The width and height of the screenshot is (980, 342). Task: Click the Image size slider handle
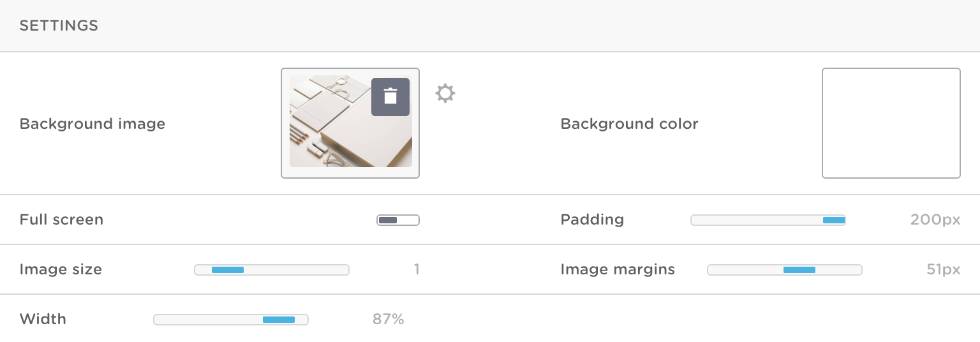pyautogui.click(x=228, y=270)
